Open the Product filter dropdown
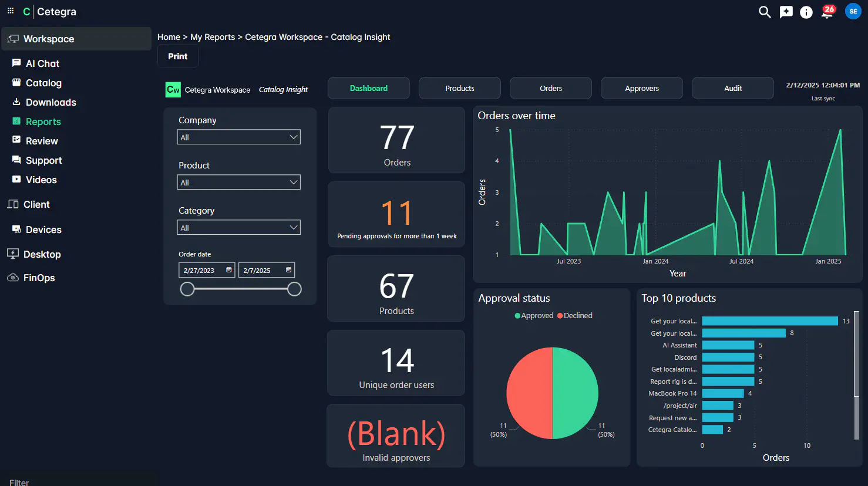The image size is (868, 486). tap(238, 183)
